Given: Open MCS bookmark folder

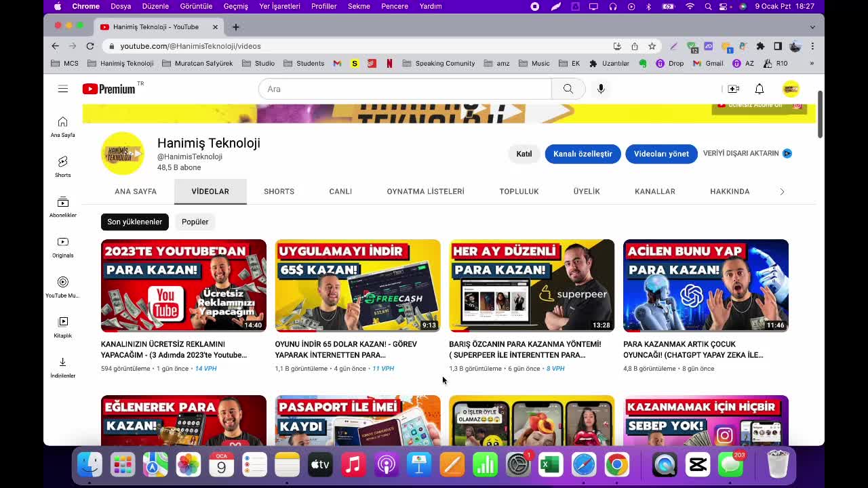Looking at the screenshot, I should [65, 63].
